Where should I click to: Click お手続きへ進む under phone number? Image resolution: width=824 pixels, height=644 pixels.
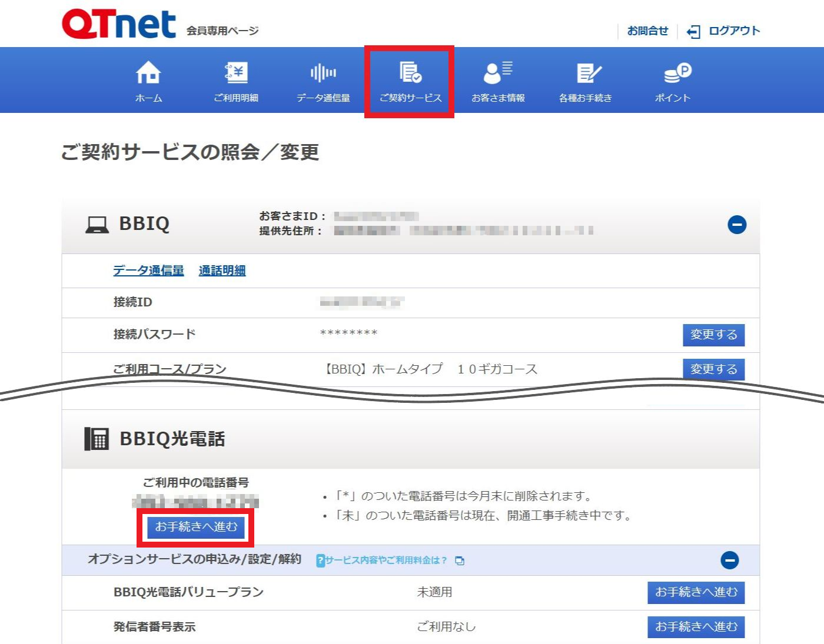pos(196,526)
